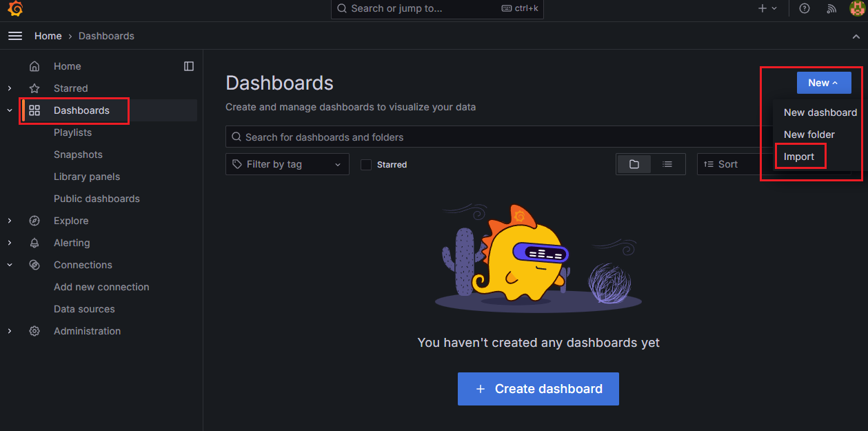Collapse the Dashboards section arrow
This screenshot has width=868, height=431.
[x=10, y=110]
